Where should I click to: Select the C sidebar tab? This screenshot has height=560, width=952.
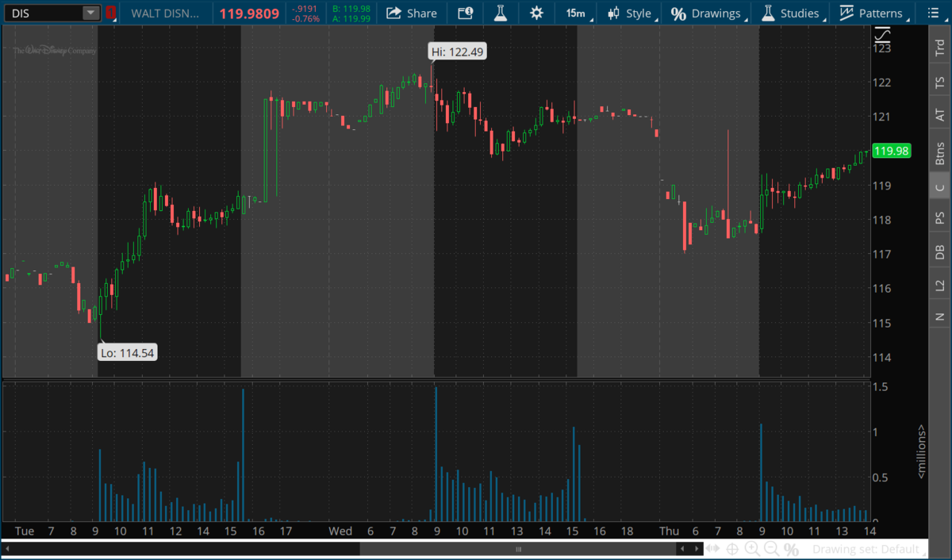(x=940, y=187)
